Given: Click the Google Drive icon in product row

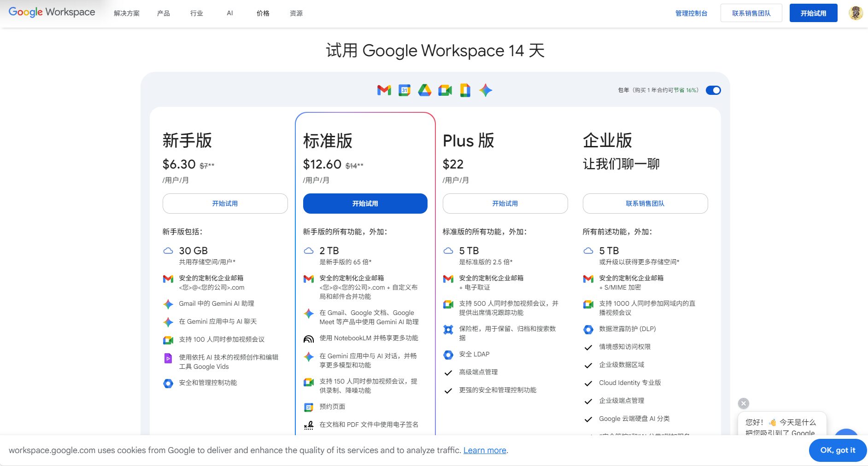Looking at the screenshot, I should coord(424,90).
